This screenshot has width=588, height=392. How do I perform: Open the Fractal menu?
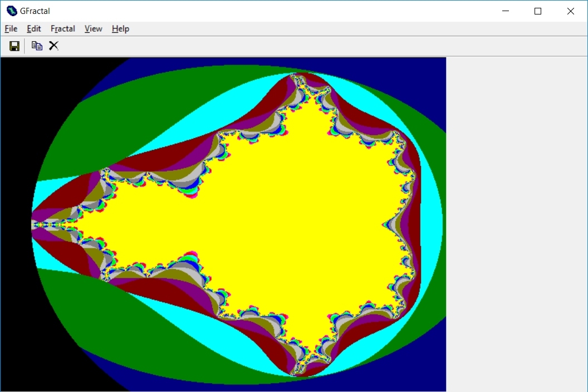62,28
